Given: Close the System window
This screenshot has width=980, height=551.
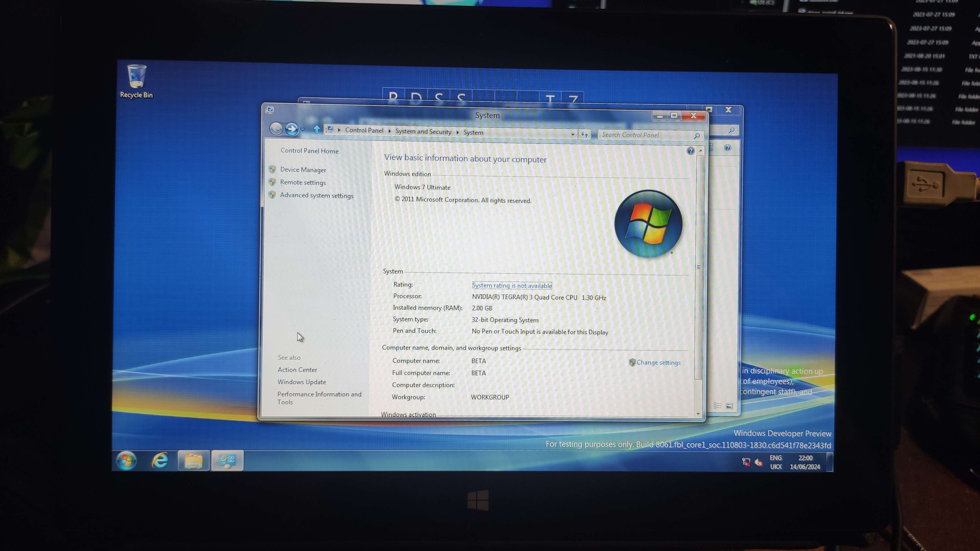Looking at the screenshot, I should pyautogui.click(x=693, y=116).
